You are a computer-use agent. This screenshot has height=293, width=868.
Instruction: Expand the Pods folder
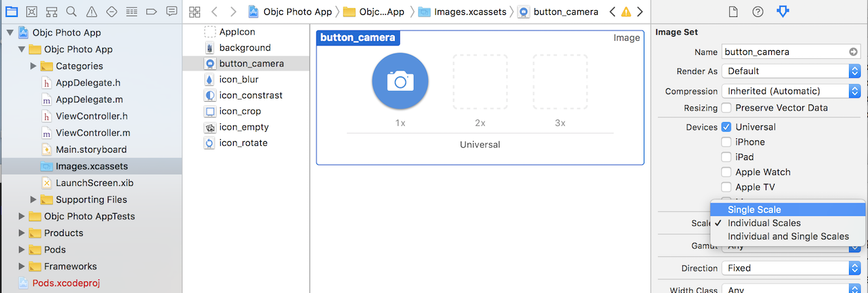pyautogui.click(x=22, y=250)
